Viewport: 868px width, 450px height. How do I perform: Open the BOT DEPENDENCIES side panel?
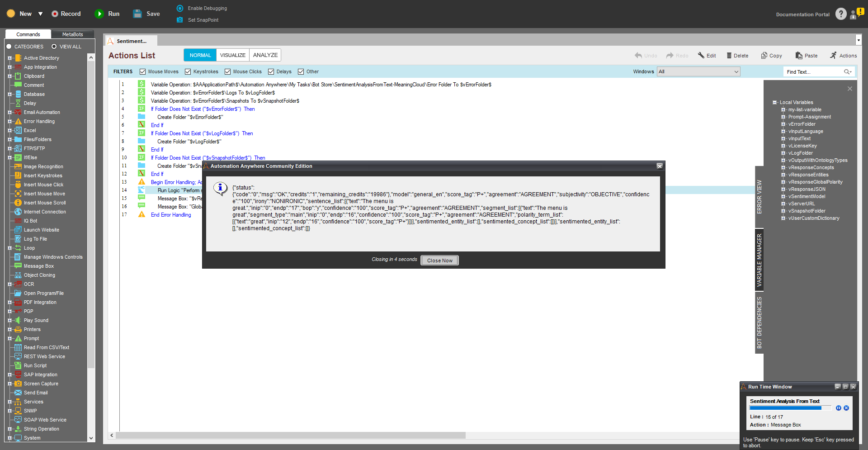(x=759, y=323)
